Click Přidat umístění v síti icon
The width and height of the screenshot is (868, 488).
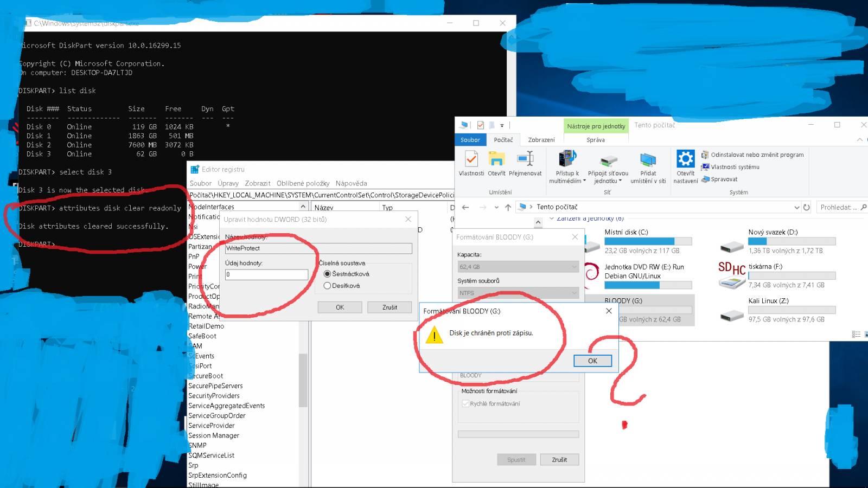648,167
